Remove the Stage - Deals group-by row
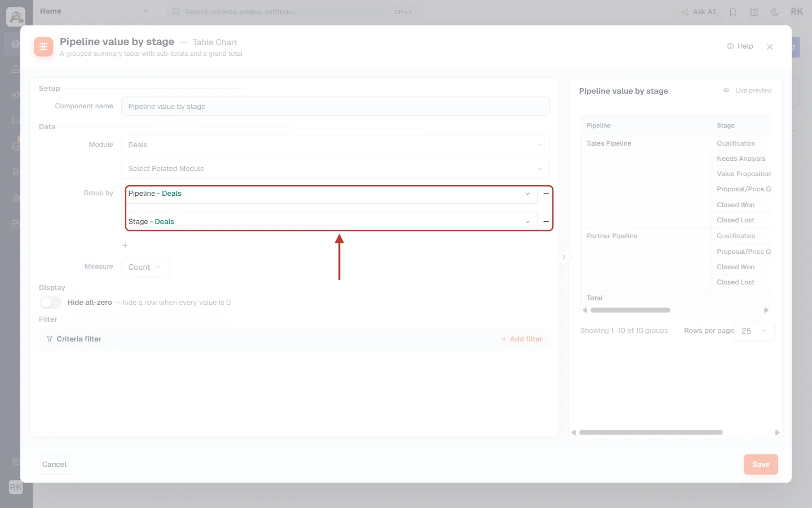 (x=546, y=222)
